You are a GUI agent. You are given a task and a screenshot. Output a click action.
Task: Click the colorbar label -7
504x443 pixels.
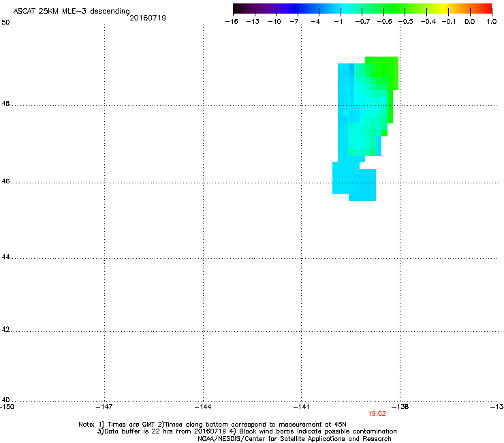(x=294, y=22)
